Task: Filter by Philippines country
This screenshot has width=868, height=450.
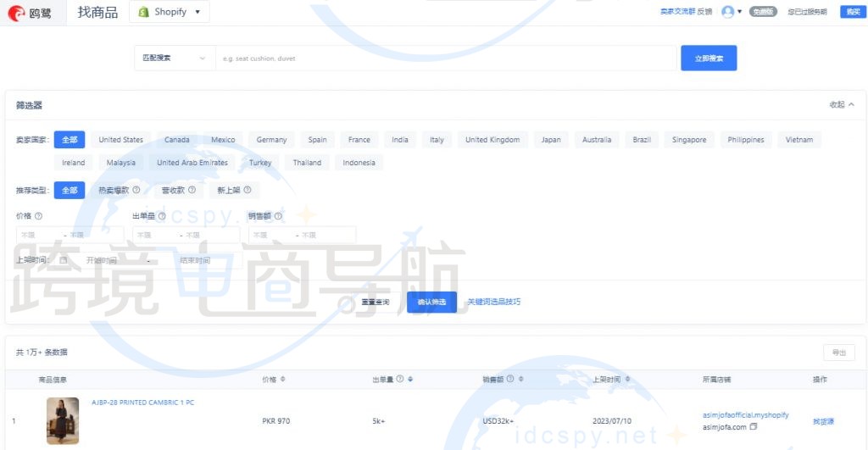Action: click(x=746, y=140)
